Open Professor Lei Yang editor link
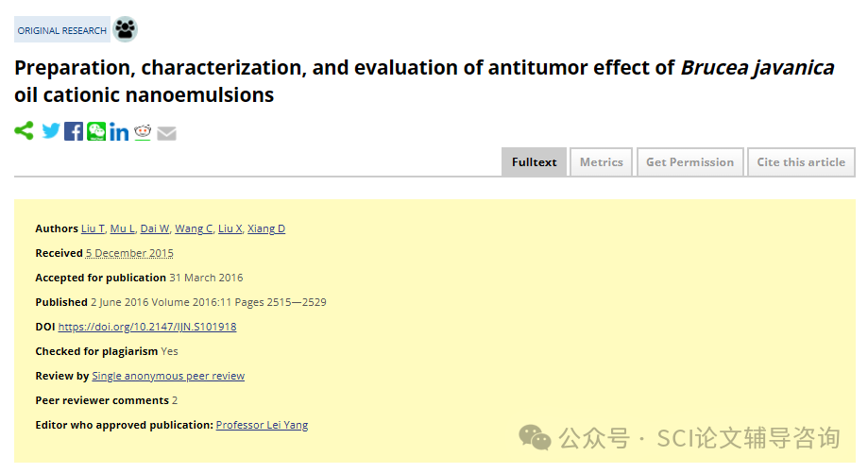Image resolution: width=868 pixels, height=473 pixels. click(262, 425)
